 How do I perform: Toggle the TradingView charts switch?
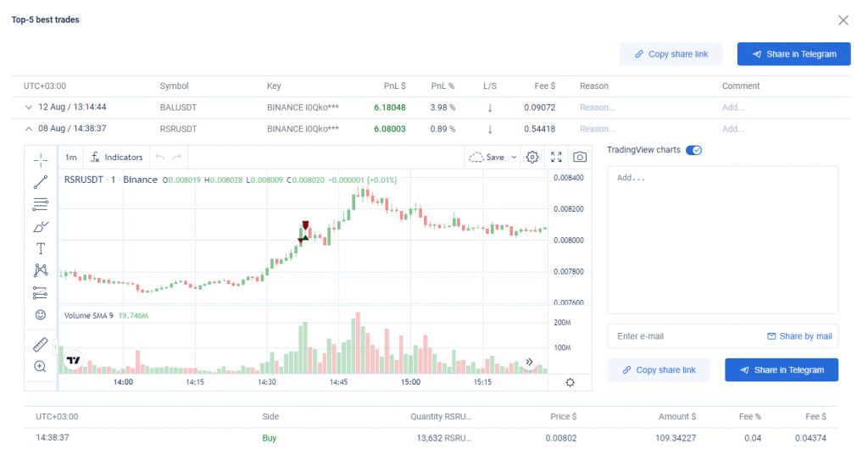tap(693, 150)
